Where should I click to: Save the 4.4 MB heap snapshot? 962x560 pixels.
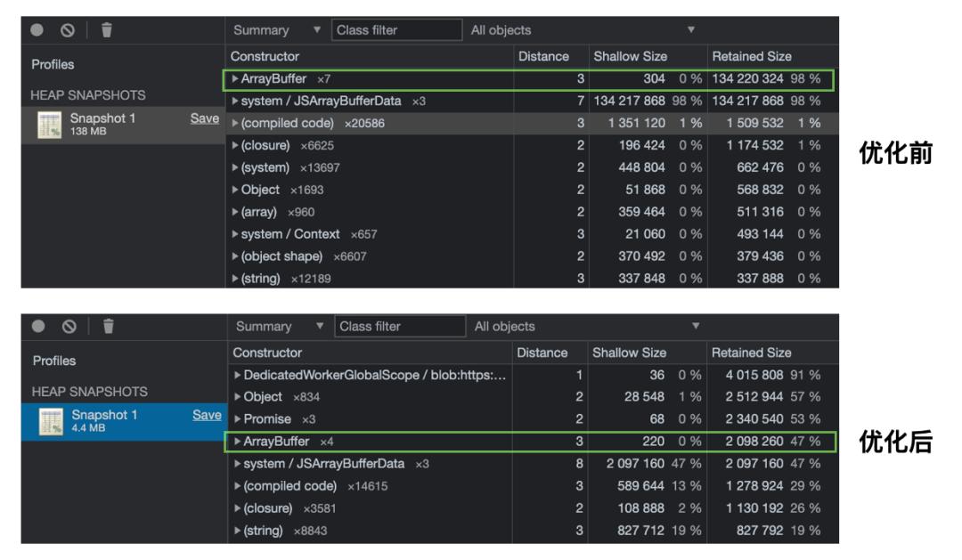pyautogui.click(x=205, y=415)
